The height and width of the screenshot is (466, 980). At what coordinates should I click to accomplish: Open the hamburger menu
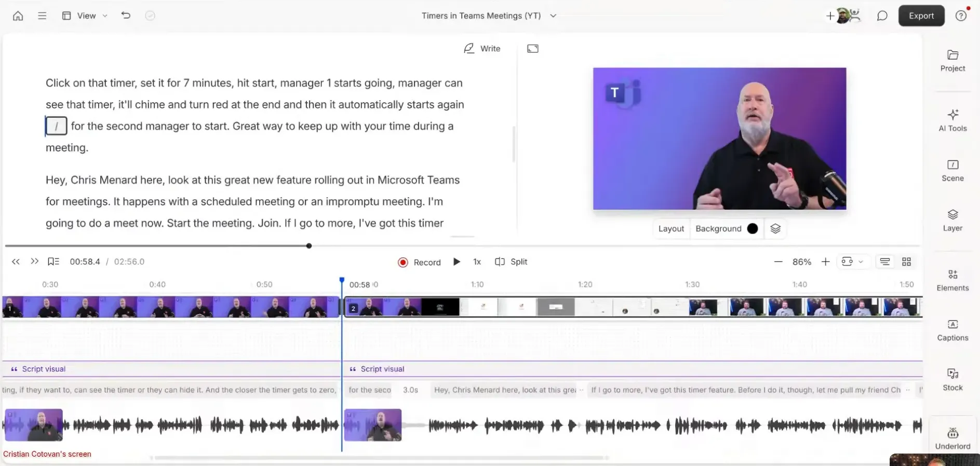tap(42, 16)
